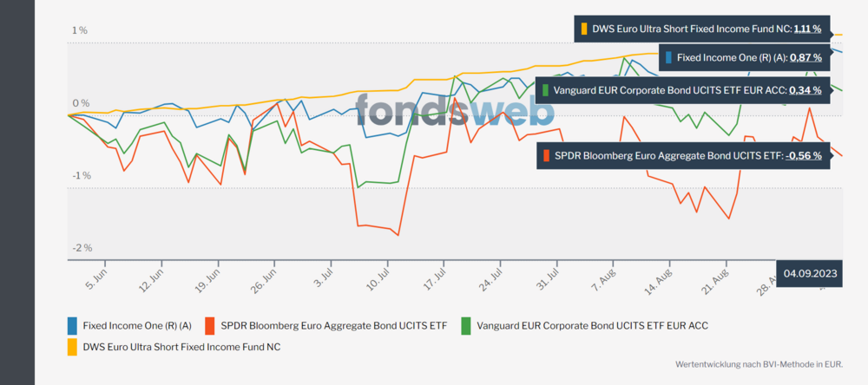
Task: Click the green icon in the Vanguard tooltip
Action: 545,89
